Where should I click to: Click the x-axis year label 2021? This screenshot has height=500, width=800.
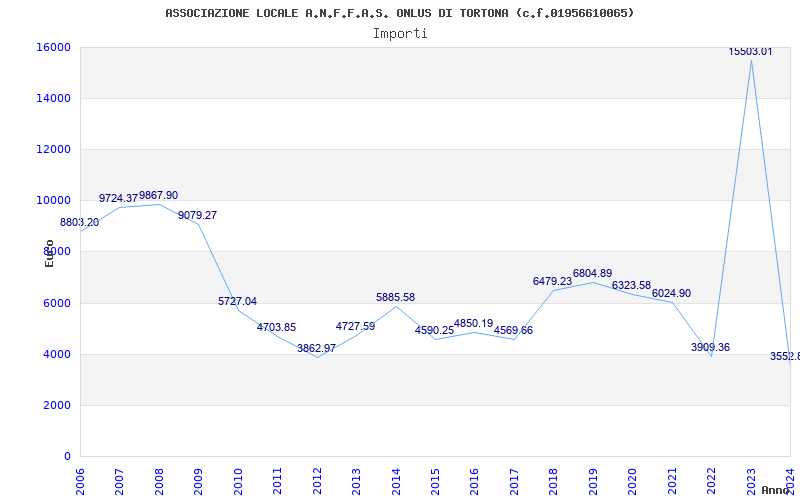coord(672,481)
